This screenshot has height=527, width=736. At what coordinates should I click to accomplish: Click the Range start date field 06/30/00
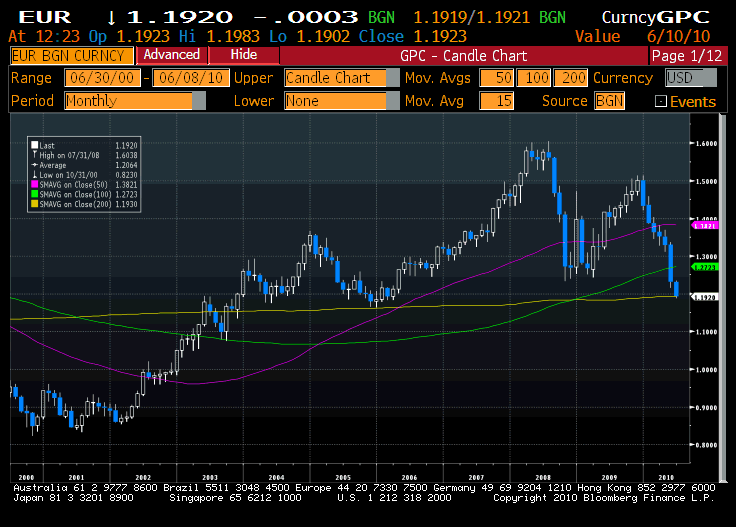coord(101,78)
